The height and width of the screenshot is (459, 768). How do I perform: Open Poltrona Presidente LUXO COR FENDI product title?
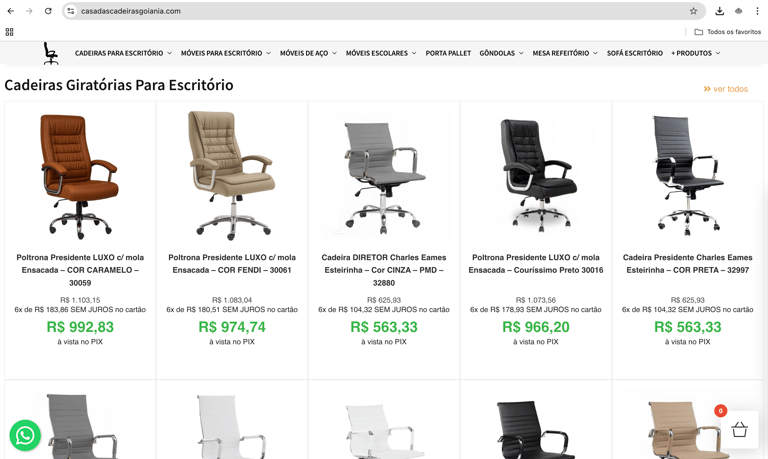[232, 264]
